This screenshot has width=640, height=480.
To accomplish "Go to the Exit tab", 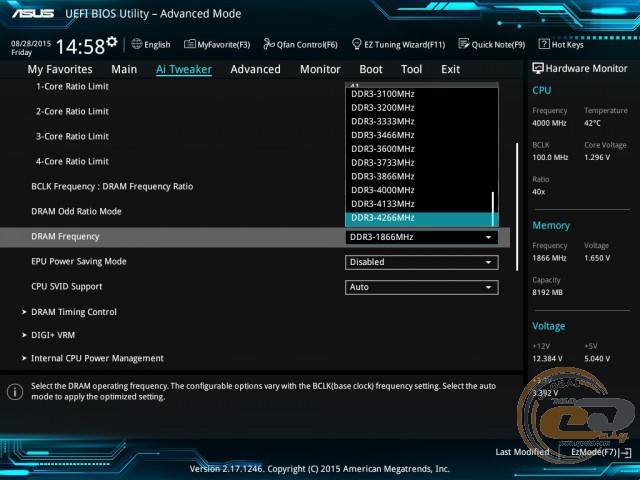I will (x=450, y=69).
